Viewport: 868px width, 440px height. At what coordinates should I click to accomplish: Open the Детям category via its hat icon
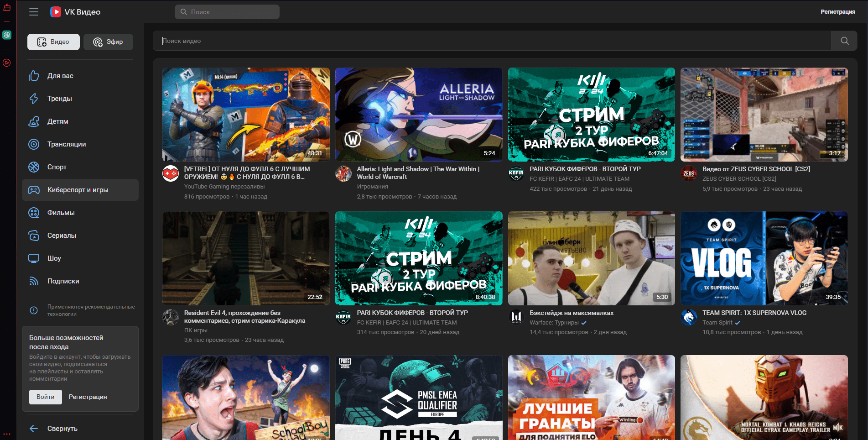(34, 121)
